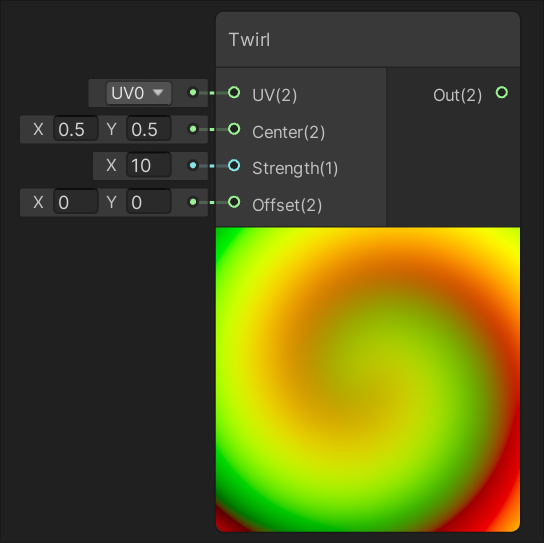Click the UV(2) input port circle
This screenshot has width=544, height=543.
(x=234, y=93)
